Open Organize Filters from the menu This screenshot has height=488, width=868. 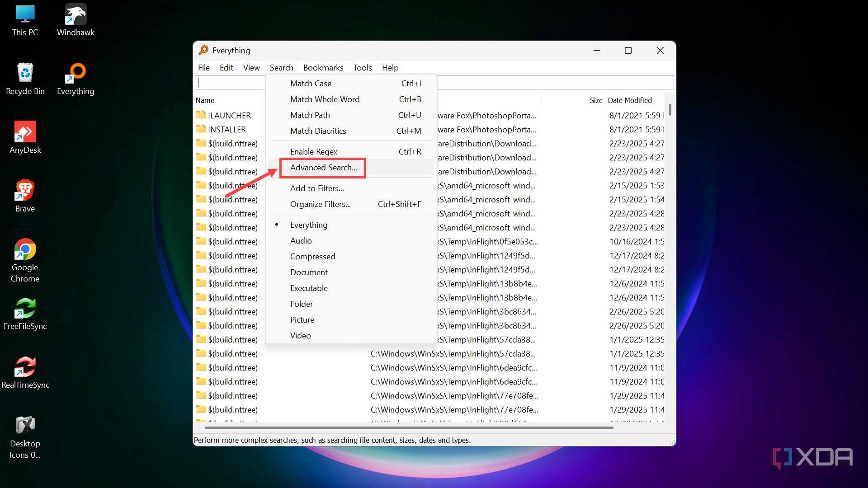pos(351,204)
